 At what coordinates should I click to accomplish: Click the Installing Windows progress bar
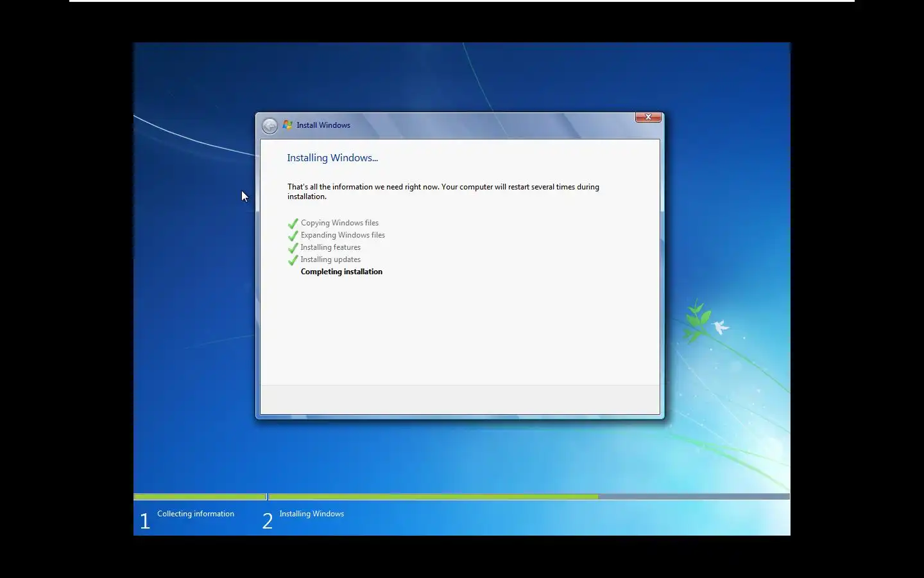tap(529, 496)
